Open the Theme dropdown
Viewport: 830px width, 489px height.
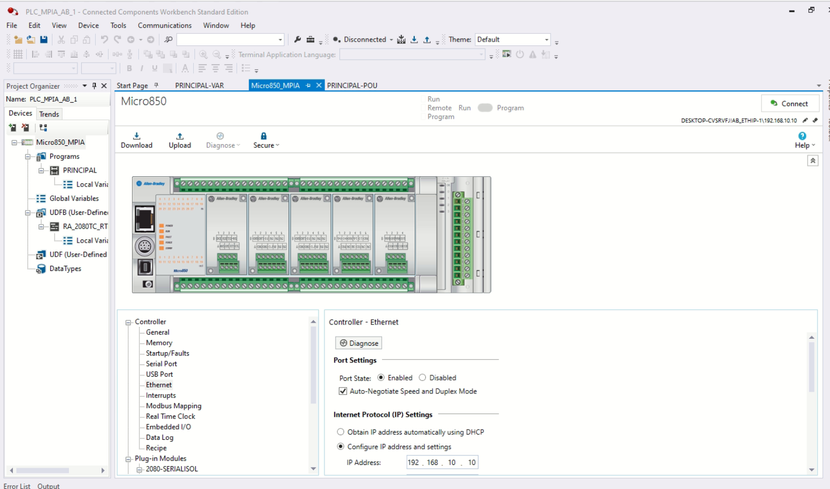(546, 40)
